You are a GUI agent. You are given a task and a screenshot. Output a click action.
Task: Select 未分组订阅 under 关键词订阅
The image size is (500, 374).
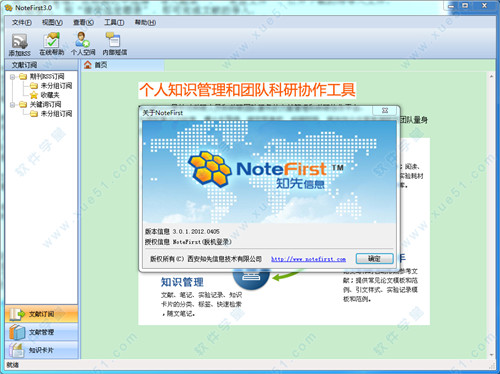click(56, 114)
